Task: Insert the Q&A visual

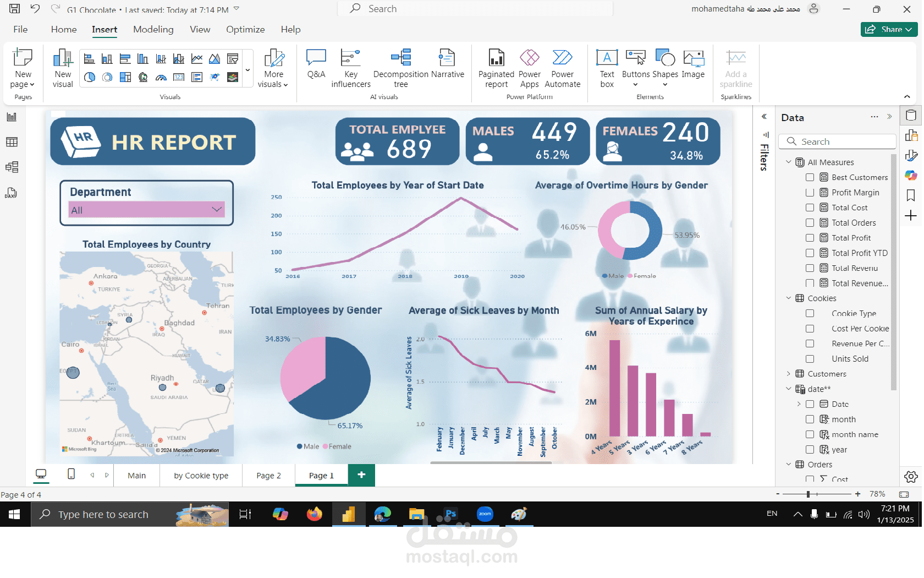Action: [316, 64]
